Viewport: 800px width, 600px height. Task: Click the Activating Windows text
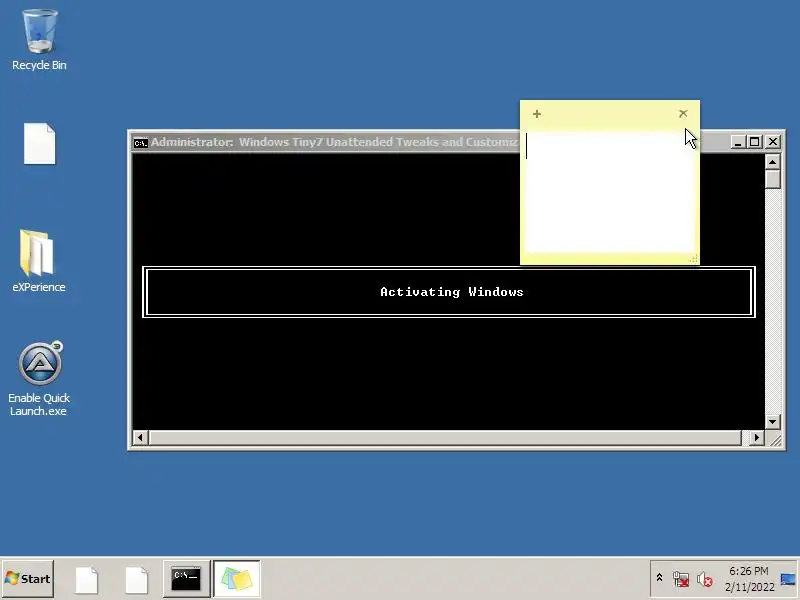pyautogui.click(x=452, y=292)
